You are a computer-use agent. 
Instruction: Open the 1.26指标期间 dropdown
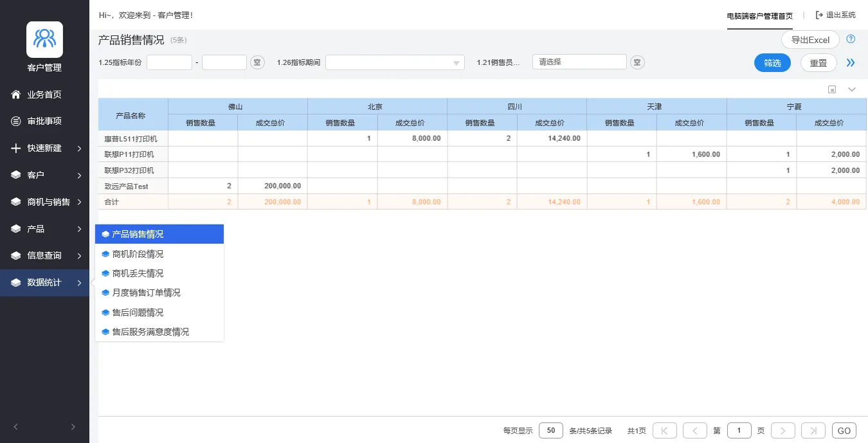tap(395, 62)
